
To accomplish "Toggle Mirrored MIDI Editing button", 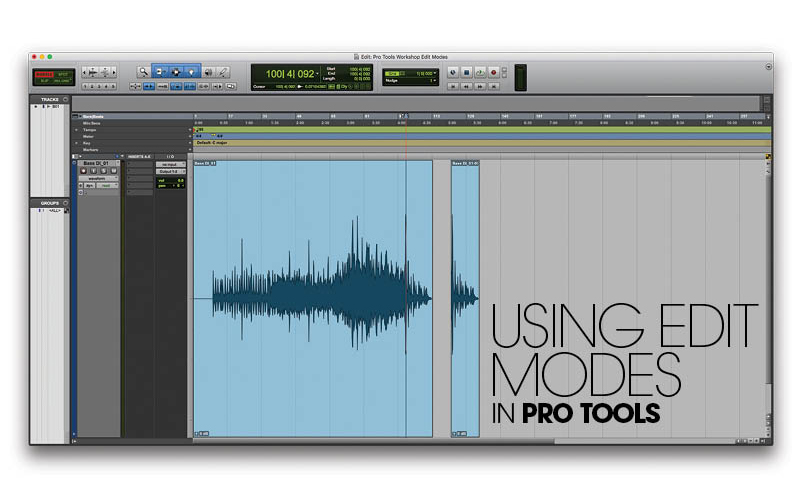I will (x=162, y=86).
